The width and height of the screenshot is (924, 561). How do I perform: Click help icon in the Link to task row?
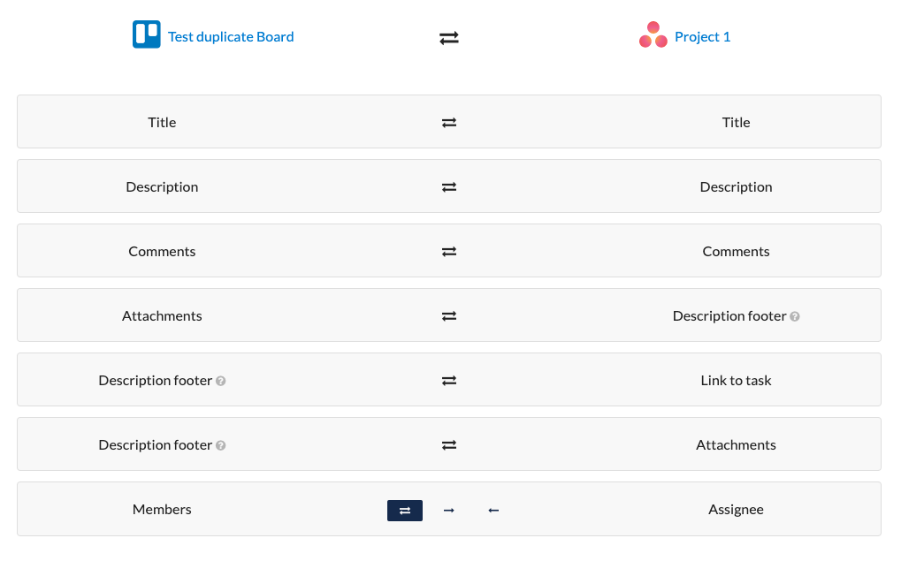point(221,381)
